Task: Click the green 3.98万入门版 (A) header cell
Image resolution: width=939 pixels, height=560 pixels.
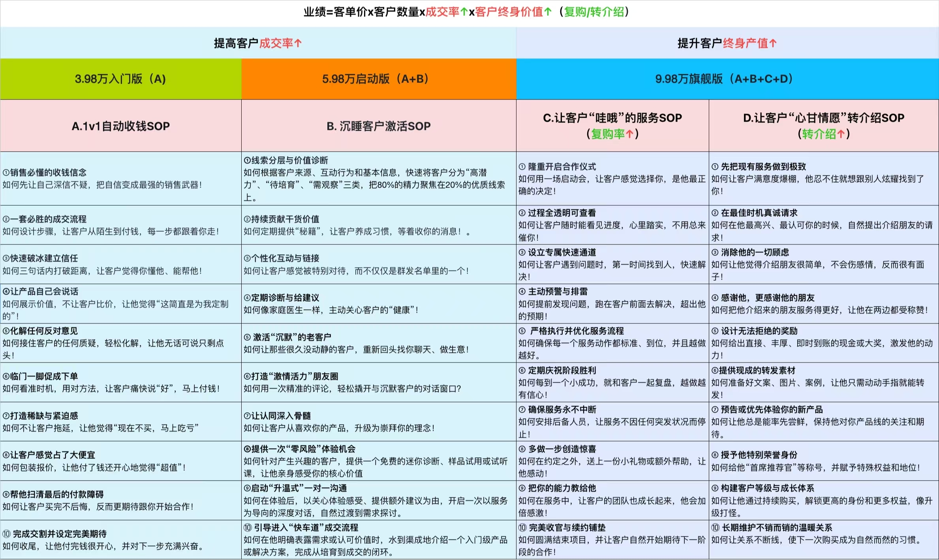Action: click(120, 79)
